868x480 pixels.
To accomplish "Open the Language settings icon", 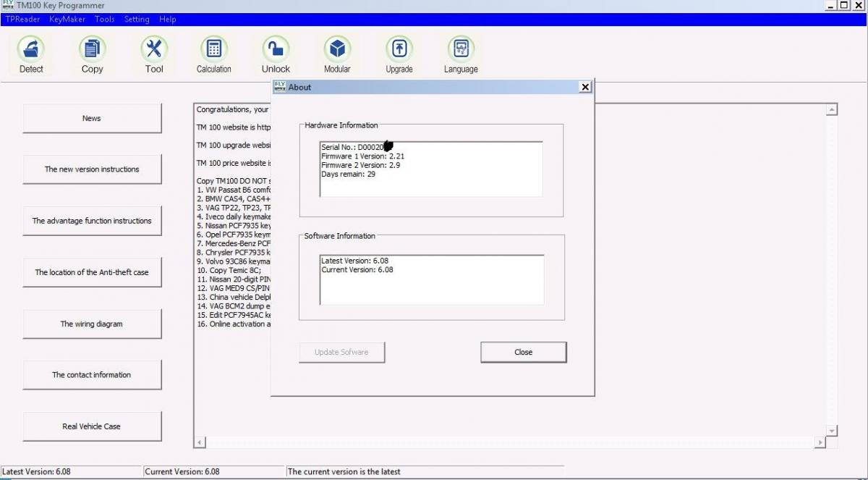I will click(x=461, y=49).
